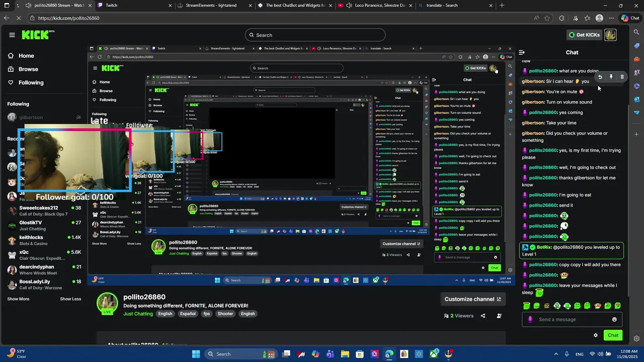
Task: Delete the hovered chat message
Action: pyautogui.click(x=622, y=77)
